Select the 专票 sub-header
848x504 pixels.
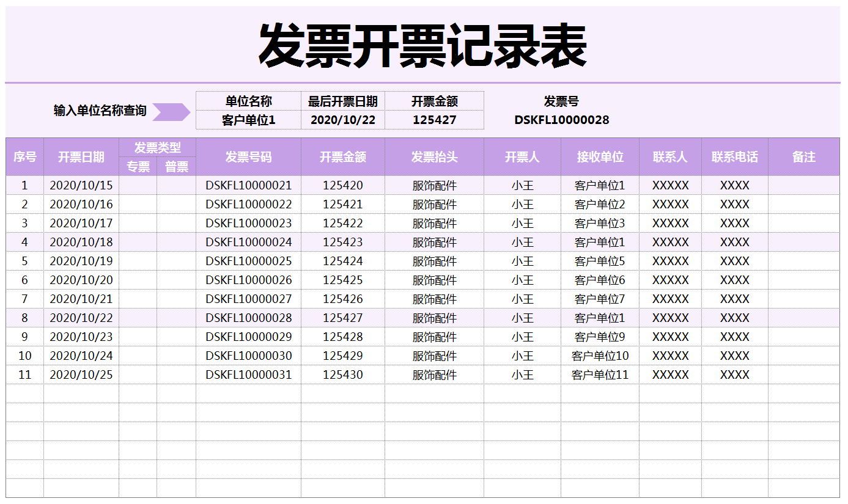pos(138,166)
